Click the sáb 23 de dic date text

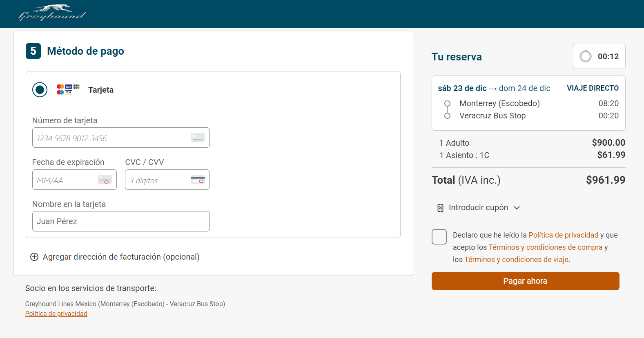pos(462,88)
